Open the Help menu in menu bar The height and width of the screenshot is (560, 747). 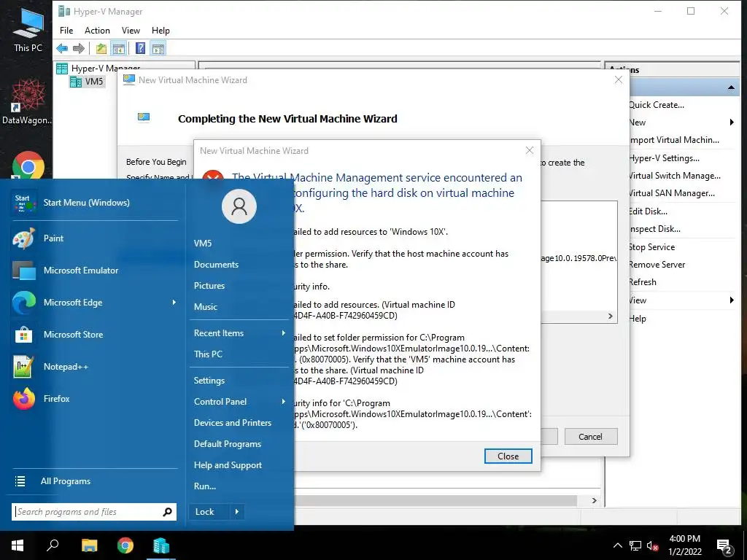pyautogui.click(x=160, y=31)
